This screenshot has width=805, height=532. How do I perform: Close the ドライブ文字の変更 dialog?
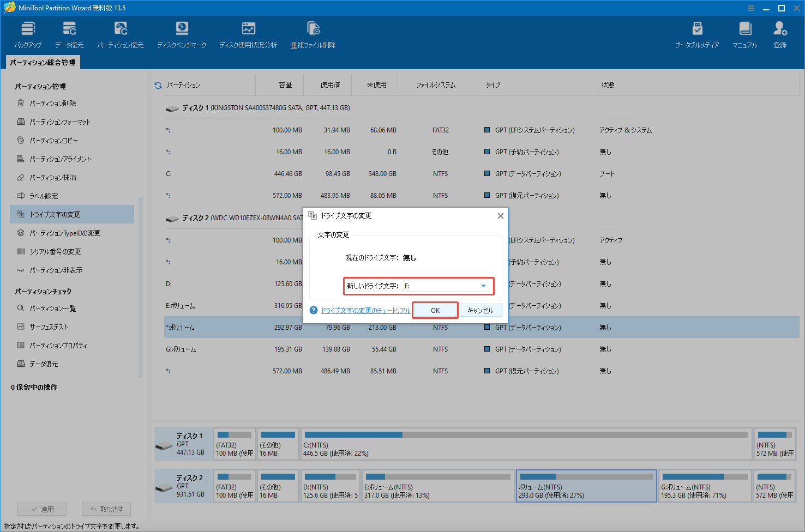click(x=500, y=216)
